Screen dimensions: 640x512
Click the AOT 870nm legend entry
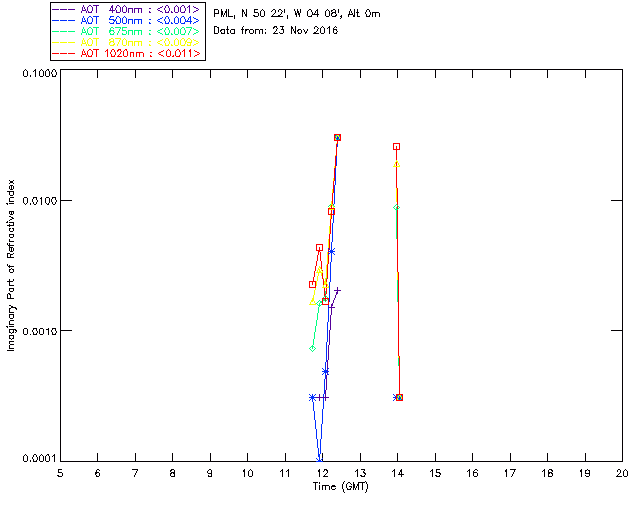click(127, 42)
